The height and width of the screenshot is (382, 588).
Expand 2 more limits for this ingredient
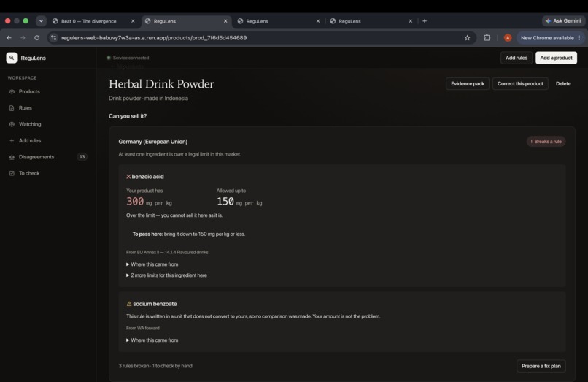pyautogui.click(x=166, y=275)
